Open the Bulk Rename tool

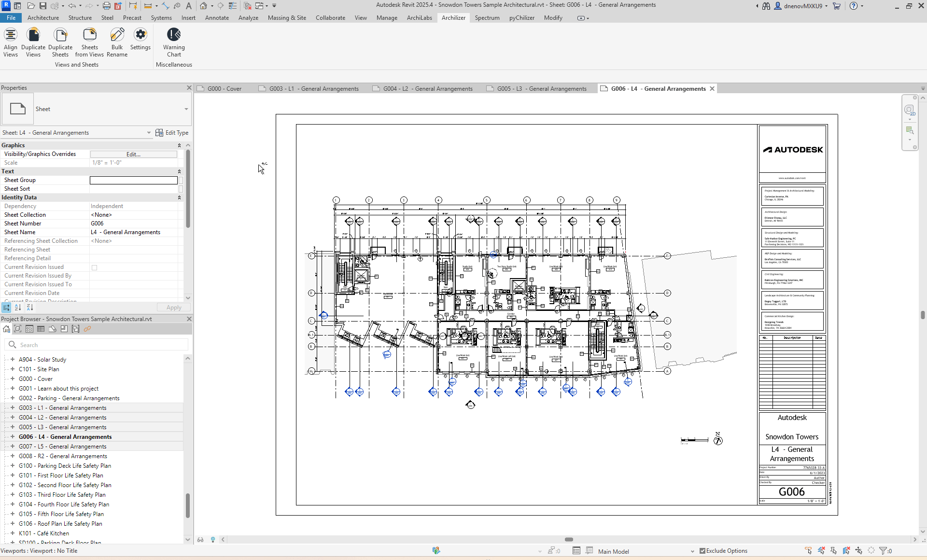(117, 42)
